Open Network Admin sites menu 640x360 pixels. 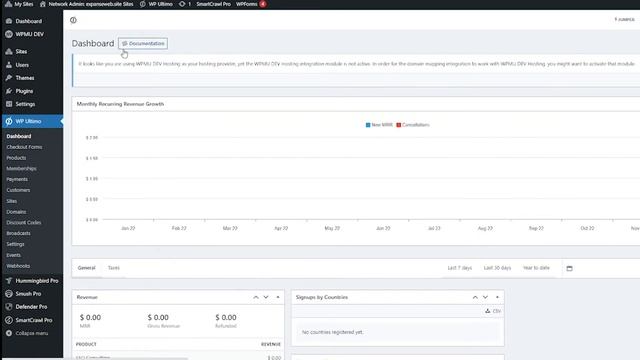[x=87, y=4]
